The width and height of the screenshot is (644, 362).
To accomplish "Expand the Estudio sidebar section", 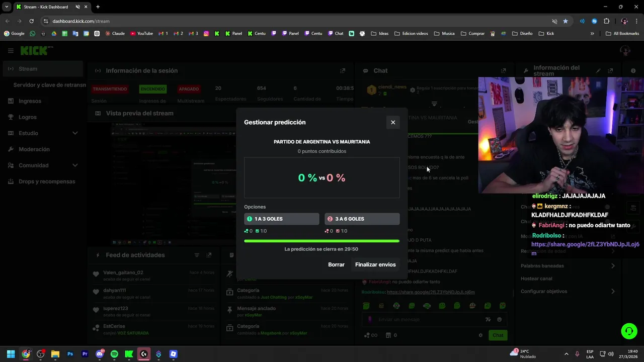I will 43,133.
